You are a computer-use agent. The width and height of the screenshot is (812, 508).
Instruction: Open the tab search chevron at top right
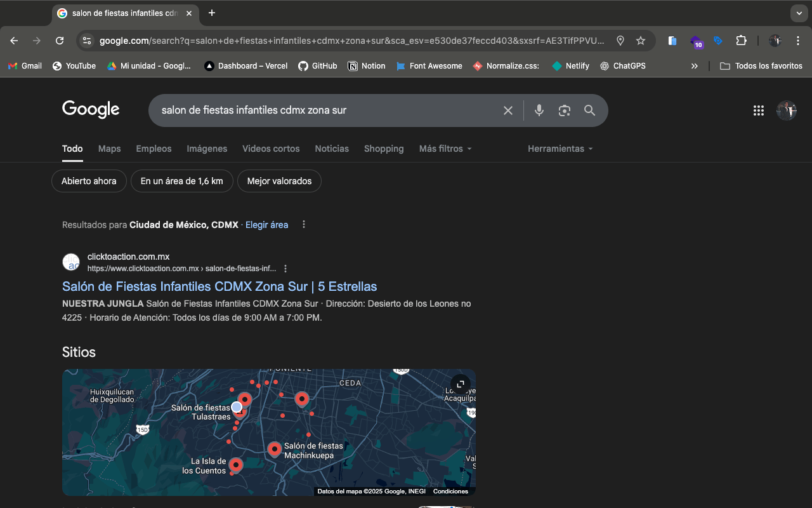pyautogui.click(x=799, y=13)
